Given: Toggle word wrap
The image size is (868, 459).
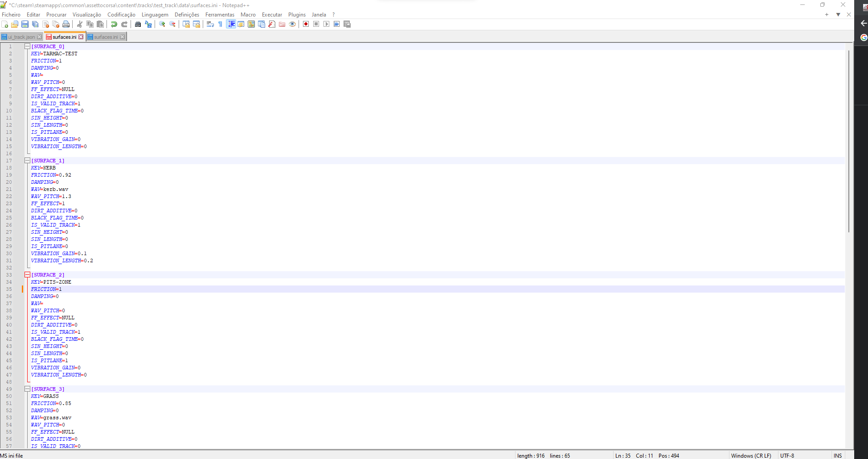Looking at the screenshot, I should coord(210,24).
